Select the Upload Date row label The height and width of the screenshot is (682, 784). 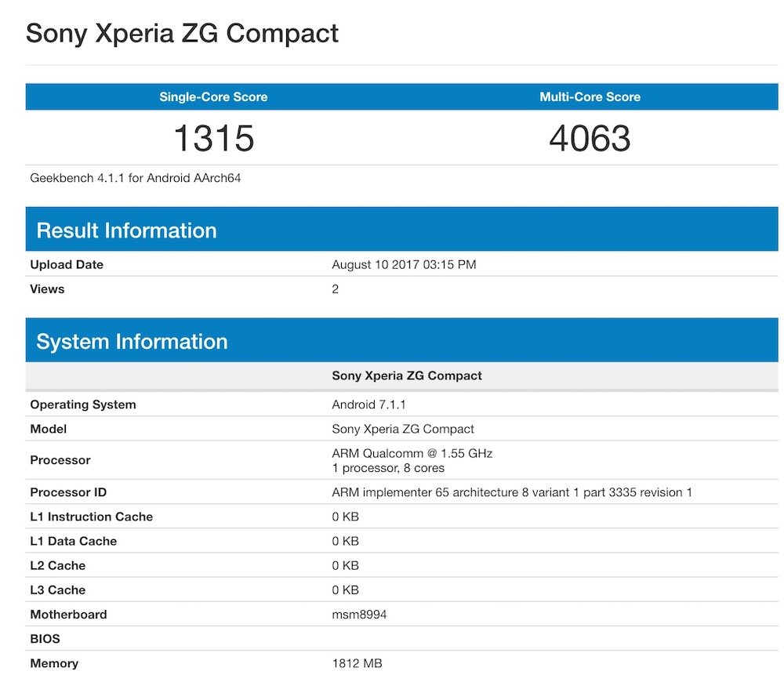[x=67, y=265]
